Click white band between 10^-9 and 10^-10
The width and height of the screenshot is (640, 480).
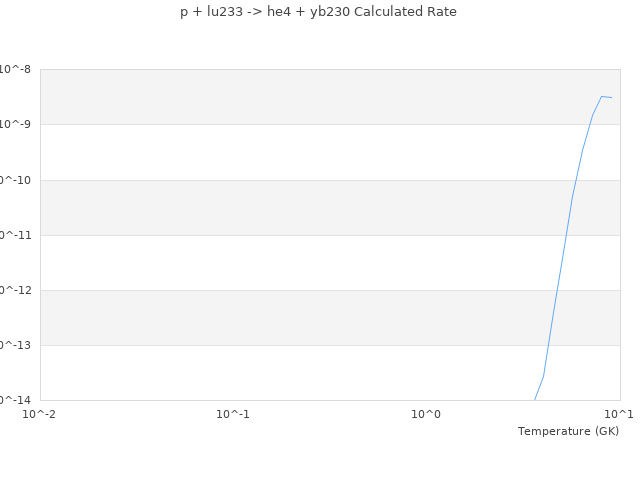coord(300,152)
